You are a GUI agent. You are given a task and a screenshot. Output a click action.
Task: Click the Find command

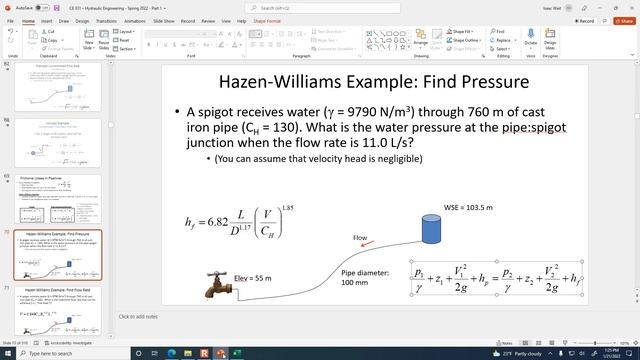pyautogui.click(x=498, y=31)
